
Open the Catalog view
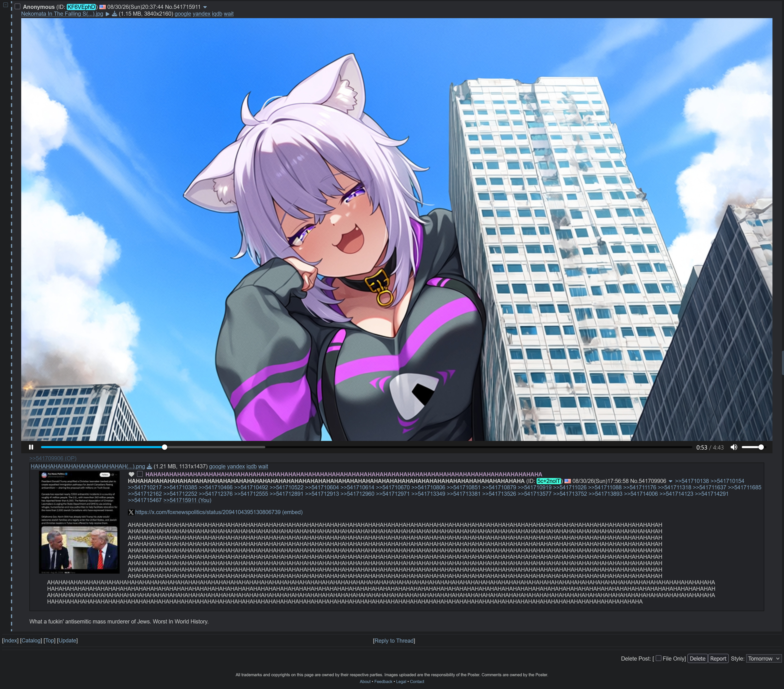31,641
